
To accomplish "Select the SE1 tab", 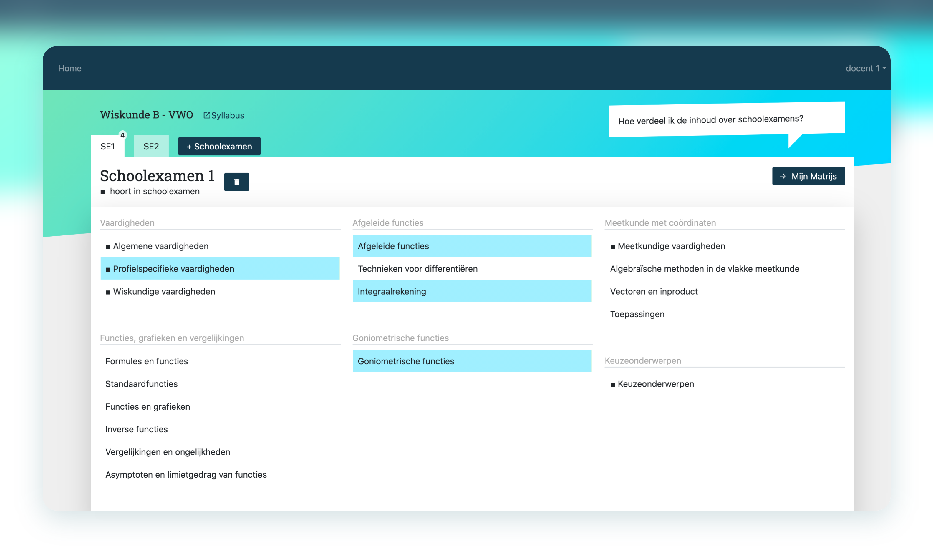I will (x=107, y=147).
